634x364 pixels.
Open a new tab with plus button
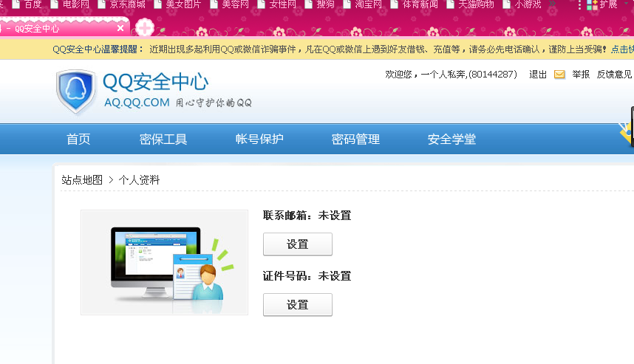coord(144,28)
